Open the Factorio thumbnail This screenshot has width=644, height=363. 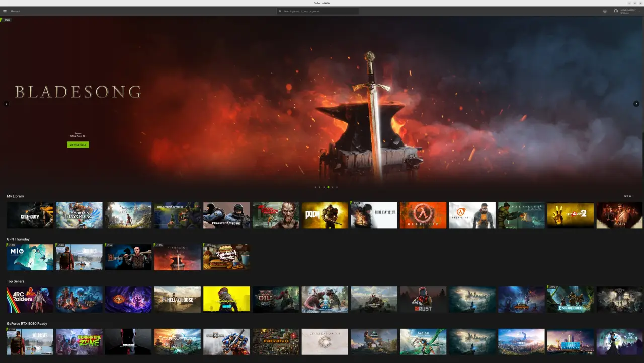tap(276, 342)
